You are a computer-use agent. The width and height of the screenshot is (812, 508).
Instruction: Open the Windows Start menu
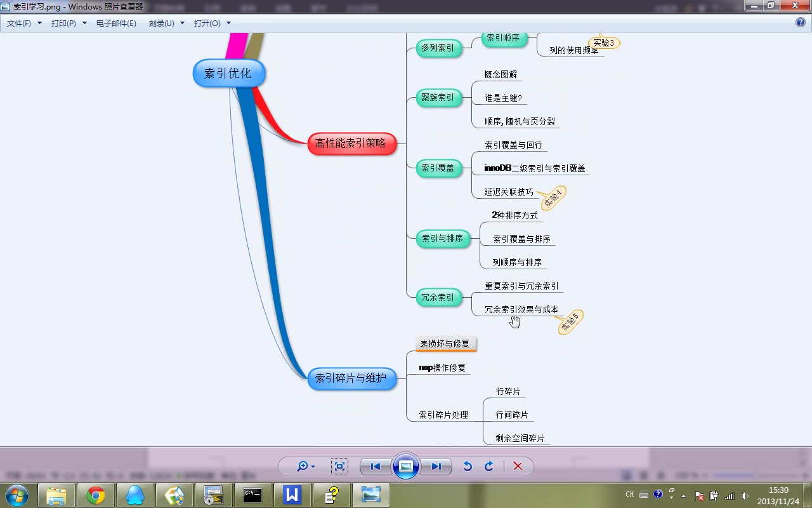click(16, 495)
